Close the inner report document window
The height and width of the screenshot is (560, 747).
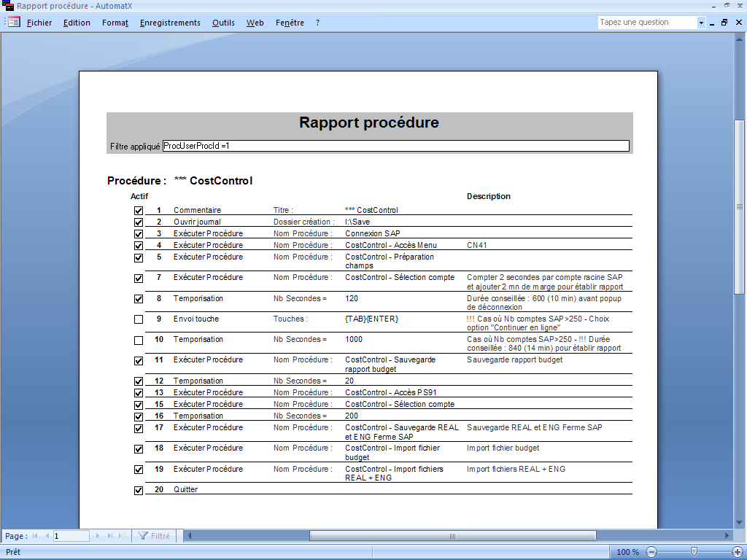coord(739,23)
